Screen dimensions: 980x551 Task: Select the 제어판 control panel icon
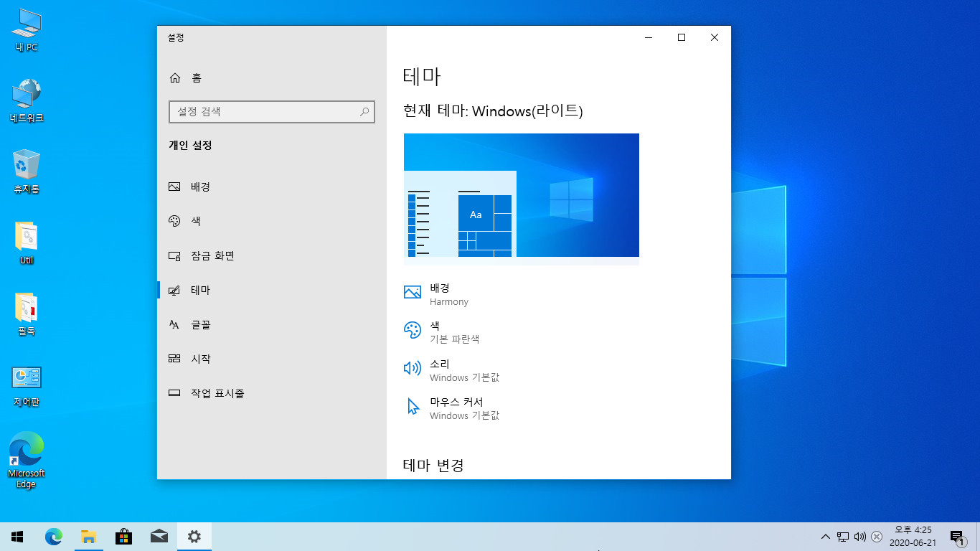[x=27, y=385]
